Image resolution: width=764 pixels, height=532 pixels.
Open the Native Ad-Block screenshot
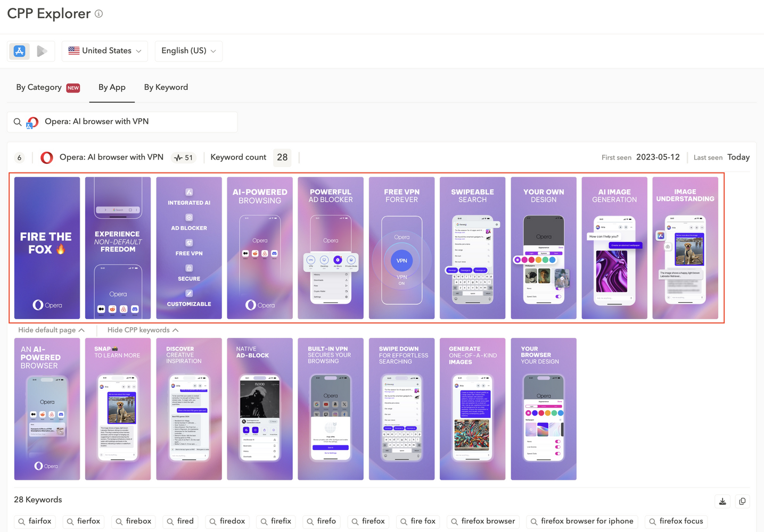pyautogui.click(x=260, y=409)
